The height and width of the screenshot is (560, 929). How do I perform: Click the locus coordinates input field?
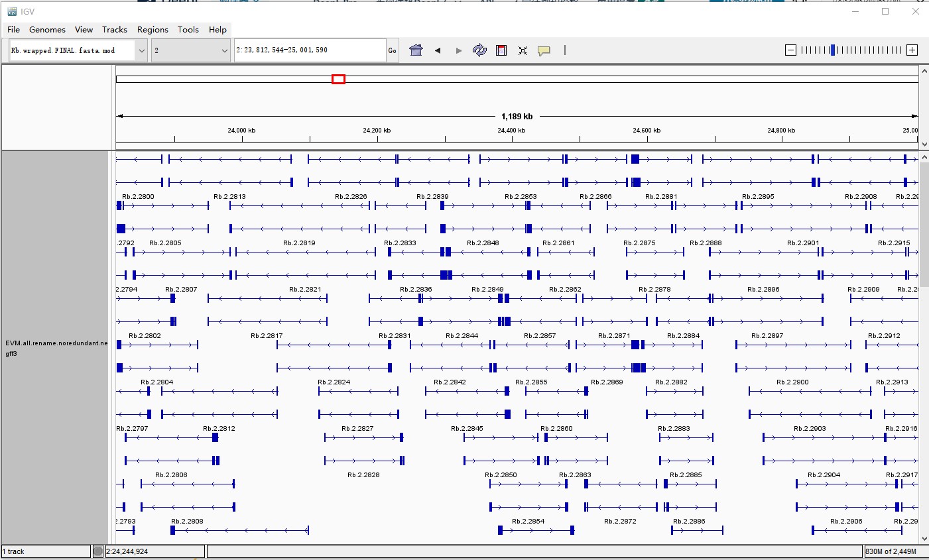click(308, 50)
